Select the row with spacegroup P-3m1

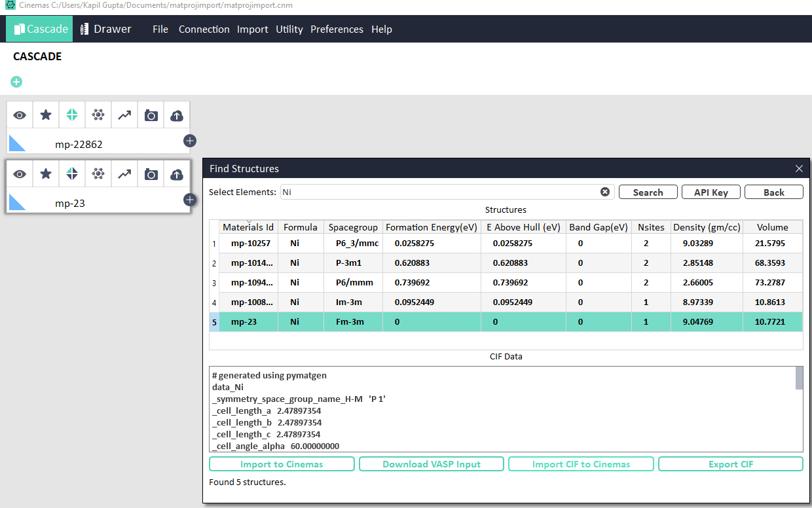click(506, 263)
